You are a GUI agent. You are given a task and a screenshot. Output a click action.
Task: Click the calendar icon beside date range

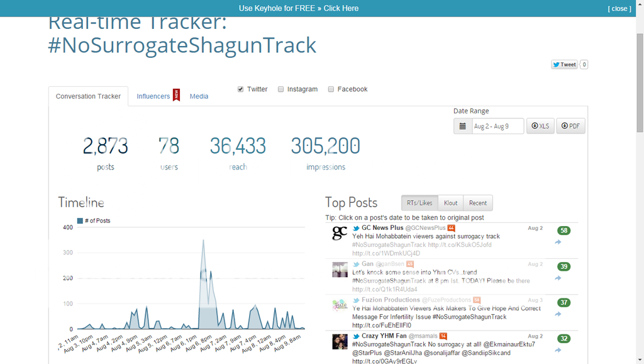coord(463,126)
